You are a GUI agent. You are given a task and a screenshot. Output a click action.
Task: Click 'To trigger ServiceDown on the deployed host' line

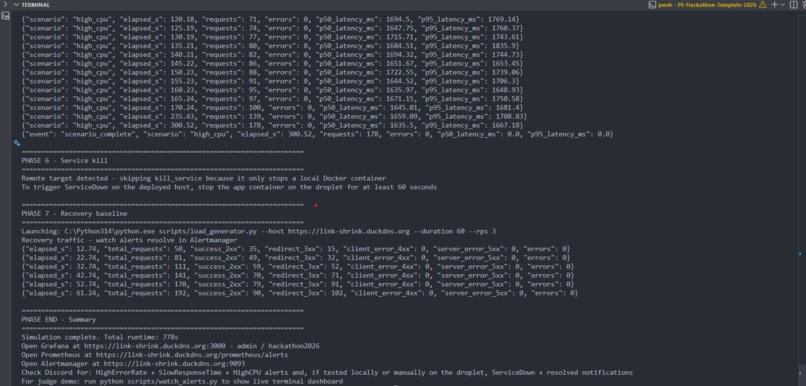click(x=229, y=187)
